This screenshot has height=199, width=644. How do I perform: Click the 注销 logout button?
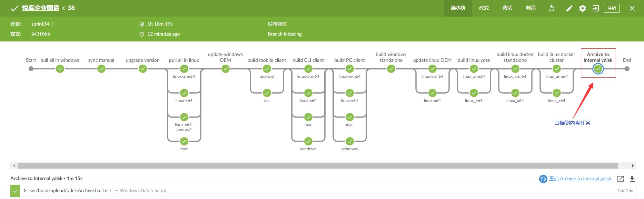[612, 8]
